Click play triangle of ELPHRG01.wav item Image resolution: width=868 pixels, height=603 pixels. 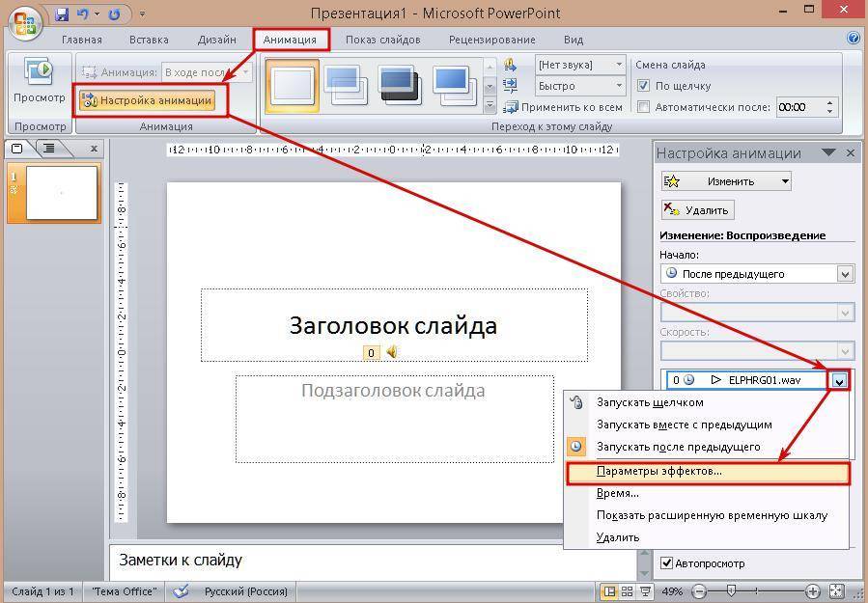coord(715,379)
